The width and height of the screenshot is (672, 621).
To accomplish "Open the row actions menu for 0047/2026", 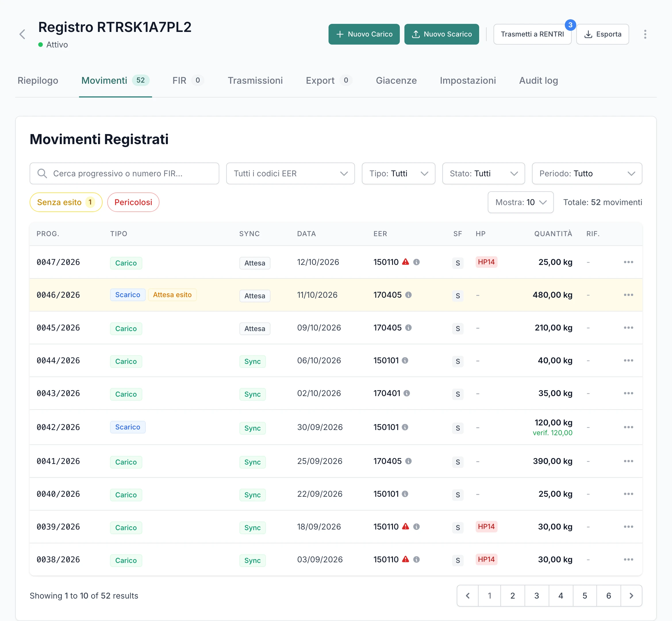I will pyautogui.click(x=628, y=262).
